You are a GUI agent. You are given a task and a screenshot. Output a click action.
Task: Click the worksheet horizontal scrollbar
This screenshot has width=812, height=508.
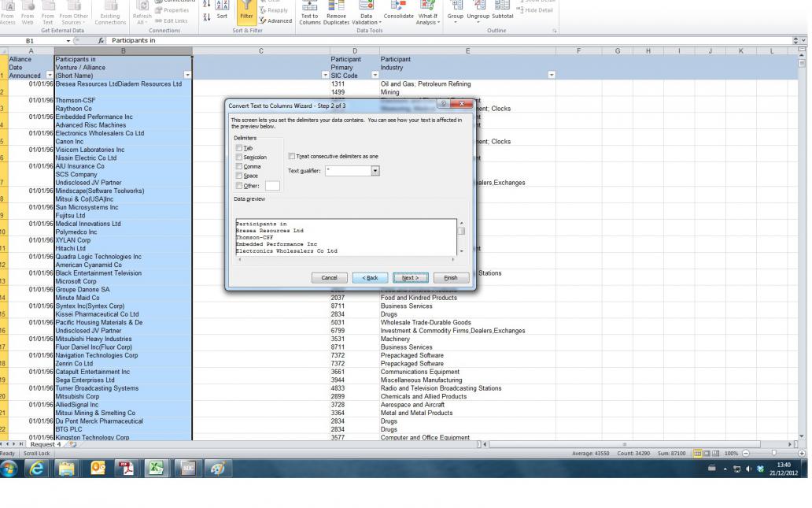point(625,444)
